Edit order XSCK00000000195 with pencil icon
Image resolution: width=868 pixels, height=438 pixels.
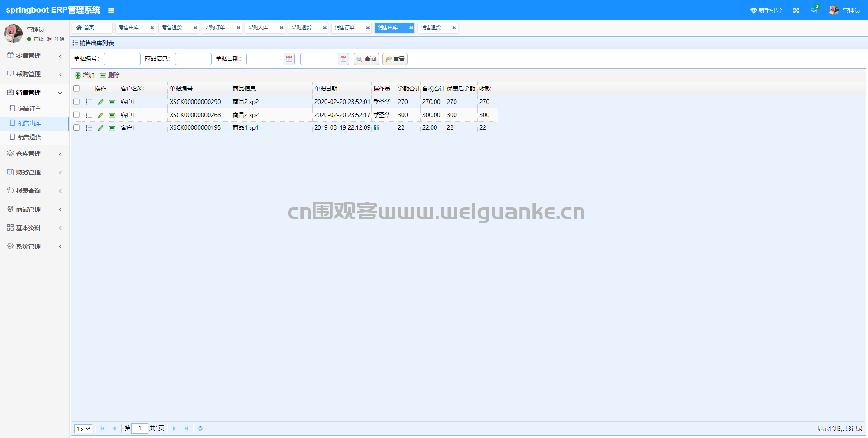(x=100, y=128)
